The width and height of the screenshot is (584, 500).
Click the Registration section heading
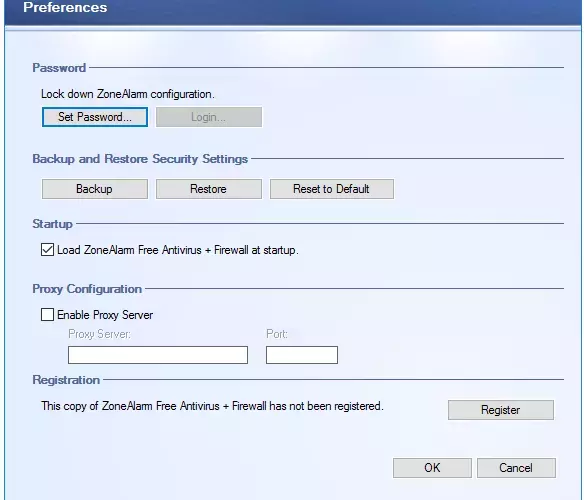click(x=66, y=380)
